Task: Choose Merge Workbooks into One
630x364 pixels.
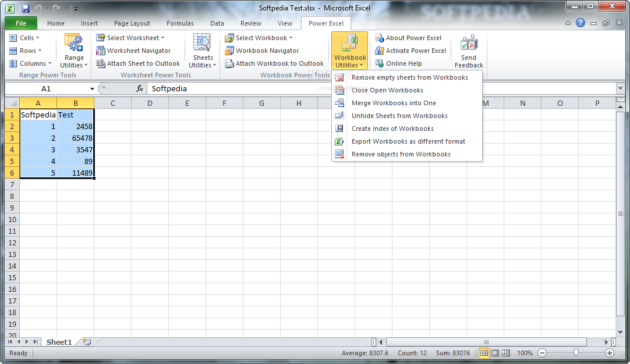Action: 407,103
